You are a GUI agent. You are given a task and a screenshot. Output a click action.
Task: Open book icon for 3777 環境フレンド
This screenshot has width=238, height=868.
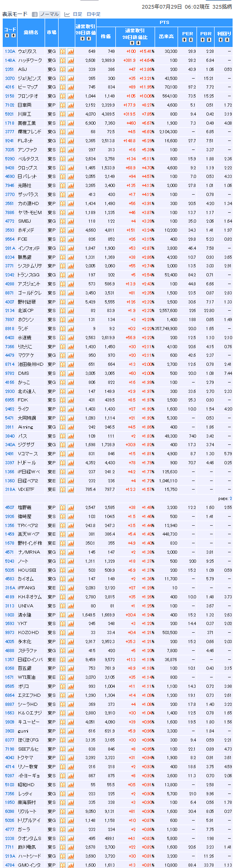63,132
